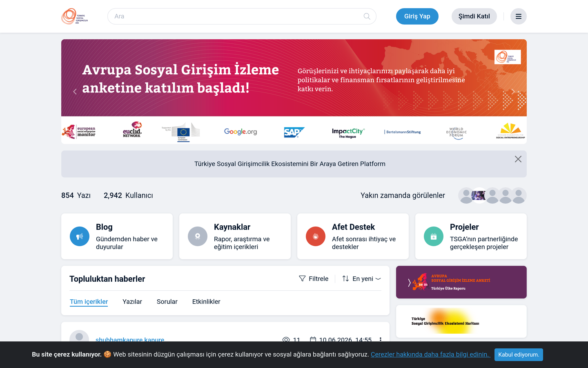Click the post views eye icon
The image size is (588, 368).
click(x=286, y=340)
